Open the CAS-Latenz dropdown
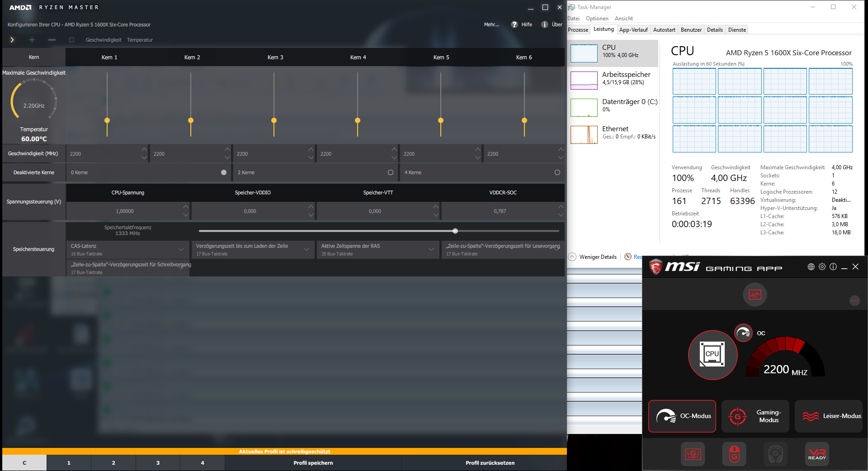 pyautogui.click(x=128, y=250)
